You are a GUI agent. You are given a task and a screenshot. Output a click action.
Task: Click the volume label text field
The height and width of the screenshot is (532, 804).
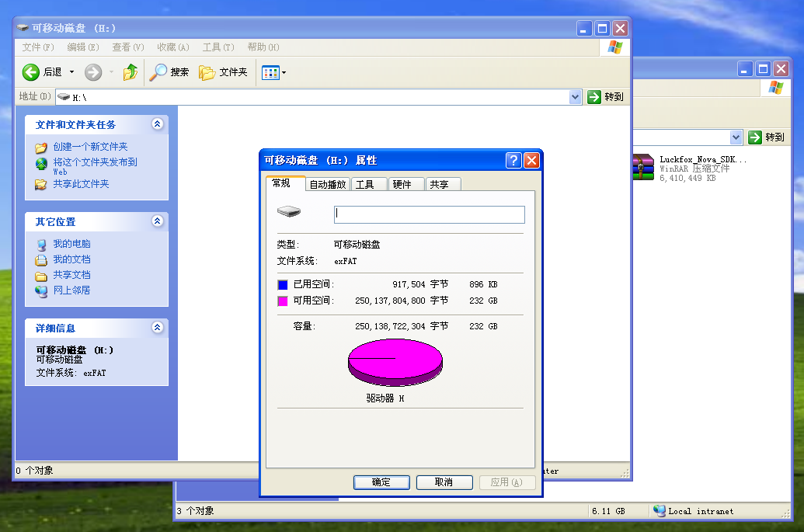point(429,214)
